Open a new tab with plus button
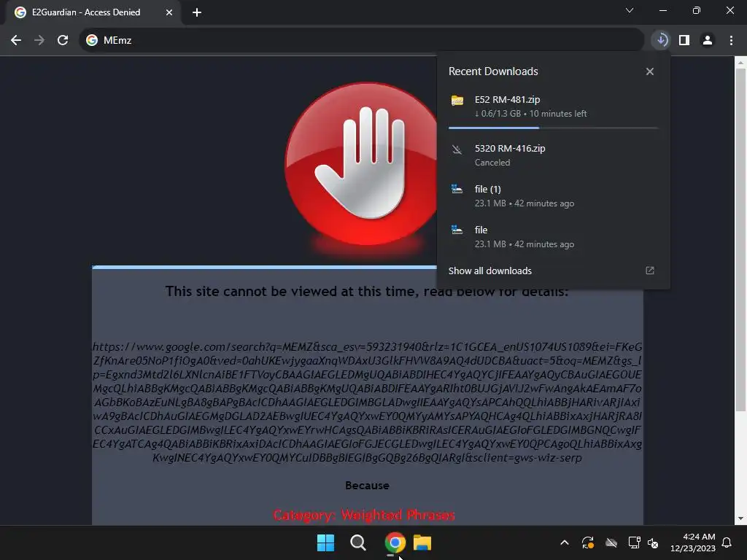 pos(197,12)
